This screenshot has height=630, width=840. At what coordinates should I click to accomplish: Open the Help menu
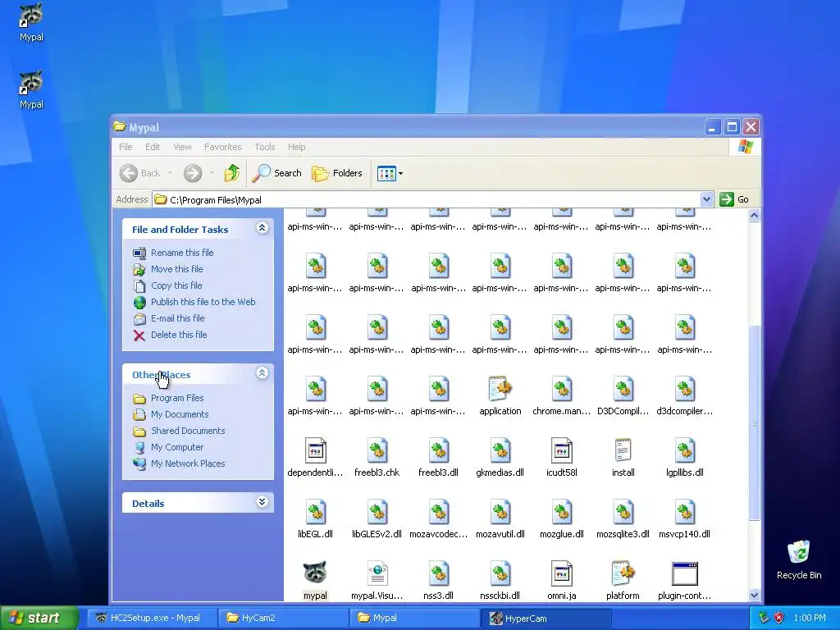pos(296,147)
